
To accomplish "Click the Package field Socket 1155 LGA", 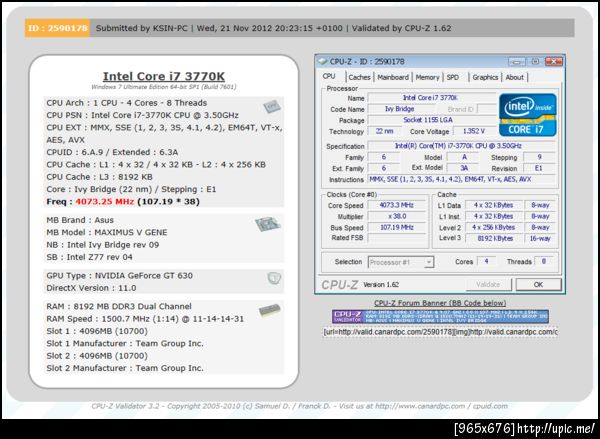I will coord(431,120).
